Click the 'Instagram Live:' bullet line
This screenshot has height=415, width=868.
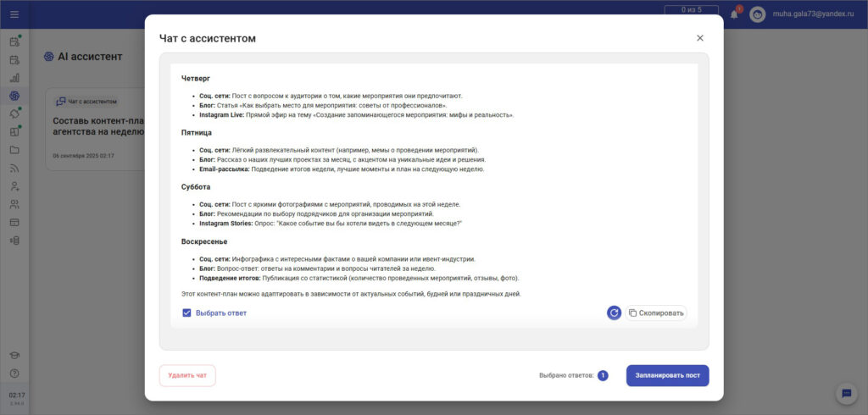(x=357, y=115)
